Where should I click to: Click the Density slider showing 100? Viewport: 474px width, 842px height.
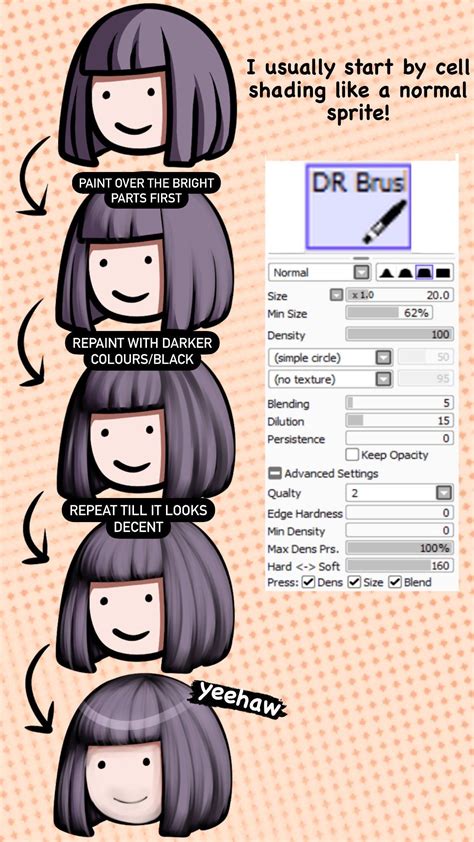(400, 335)
